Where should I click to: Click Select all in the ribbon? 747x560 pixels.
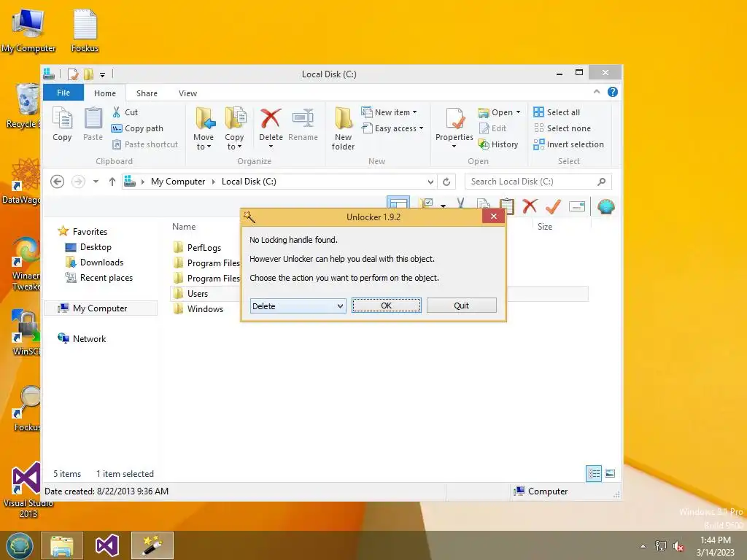[x=557, y=112]
